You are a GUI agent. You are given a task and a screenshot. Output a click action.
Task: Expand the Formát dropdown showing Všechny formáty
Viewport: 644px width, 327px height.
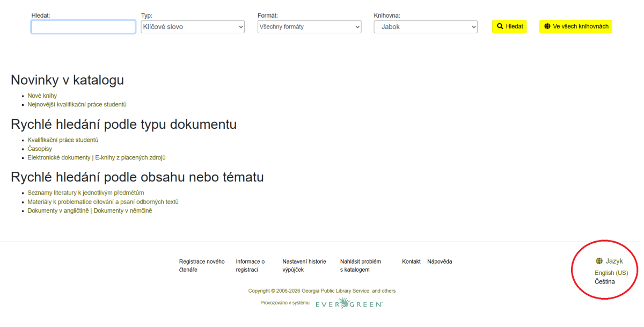[309, 27]
